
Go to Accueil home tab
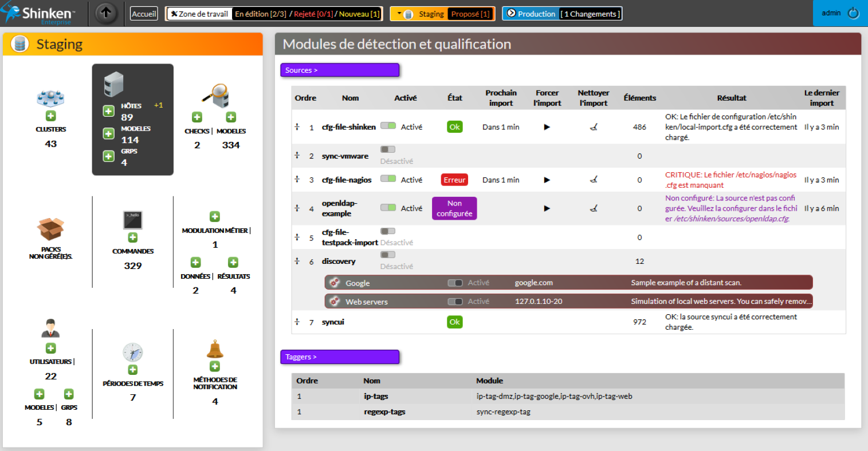[144, 14]
